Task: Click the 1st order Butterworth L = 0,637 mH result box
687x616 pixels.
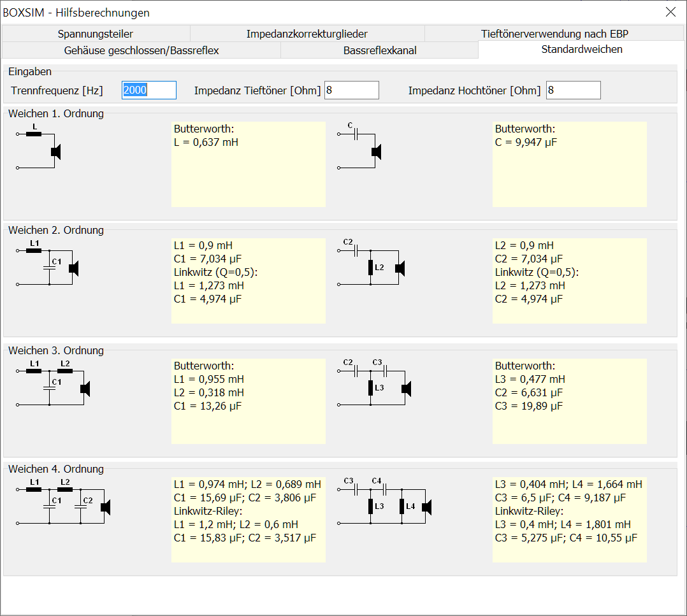Action: tap(248, 164)
